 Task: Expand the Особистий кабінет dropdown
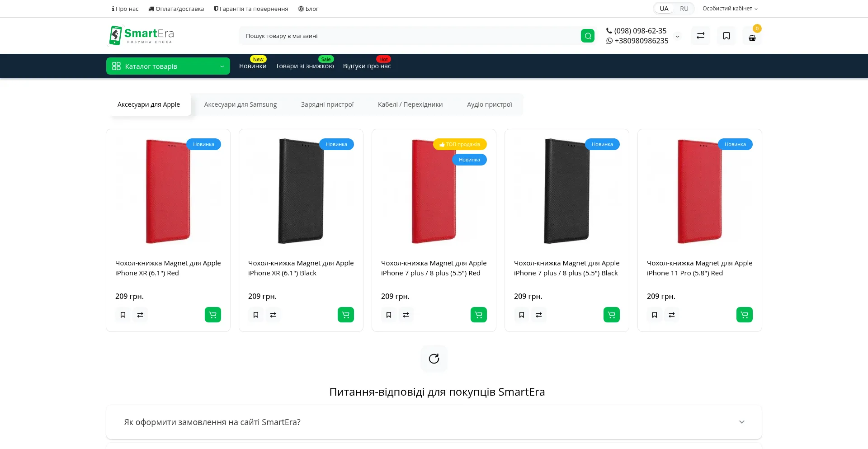(x=730, y=9)
